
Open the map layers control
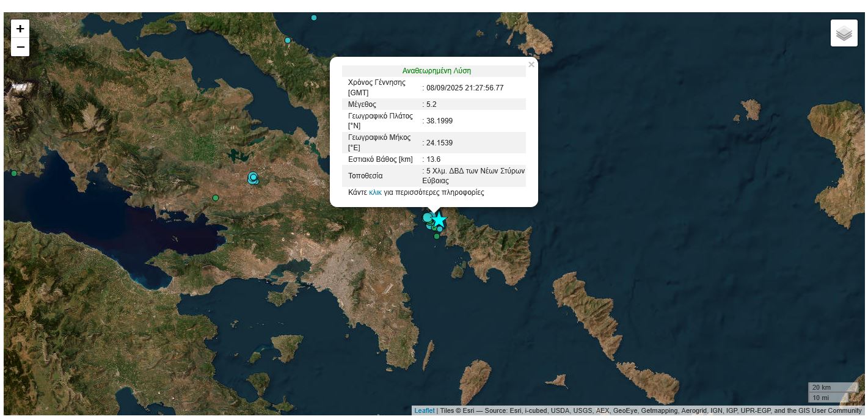(x=844, y=33)
